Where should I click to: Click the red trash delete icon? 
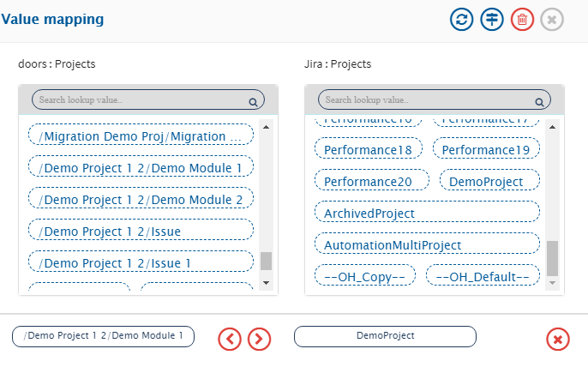522,20
